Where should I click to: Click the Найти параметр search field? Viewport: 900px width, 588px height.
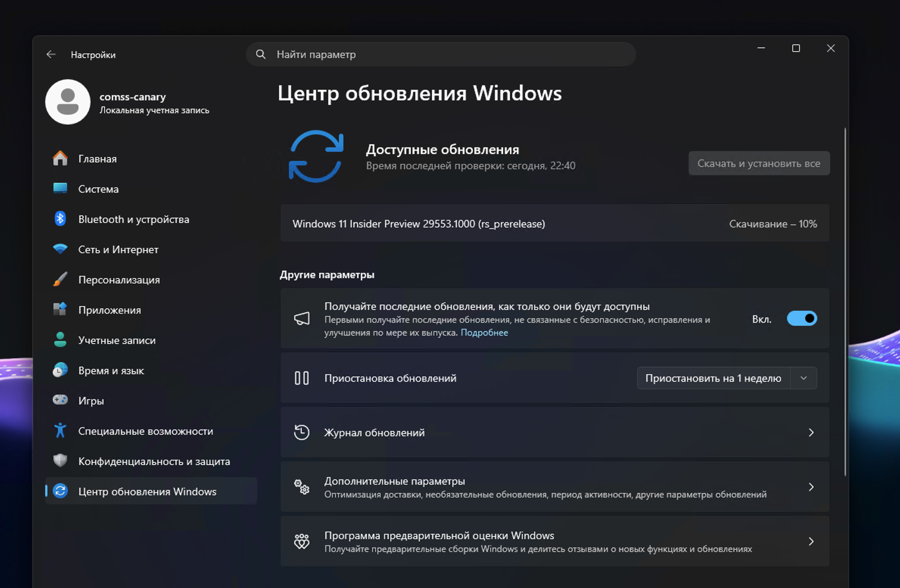coord(441,54)
